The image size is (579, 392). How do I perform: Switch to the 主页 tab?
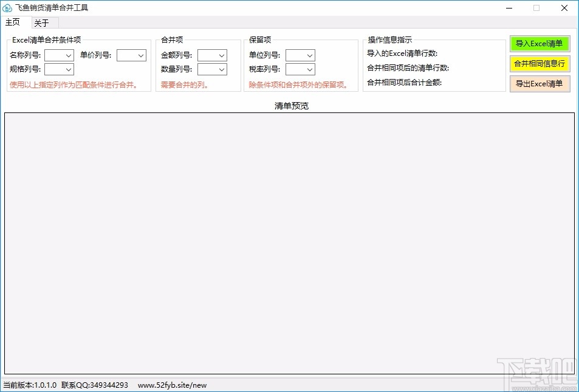[x=13, y=22]
